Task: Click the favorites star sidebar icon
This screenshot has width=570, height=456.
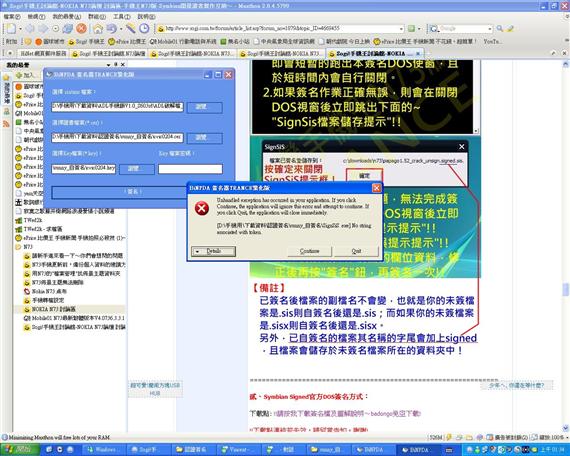Action: coord(6,77)
